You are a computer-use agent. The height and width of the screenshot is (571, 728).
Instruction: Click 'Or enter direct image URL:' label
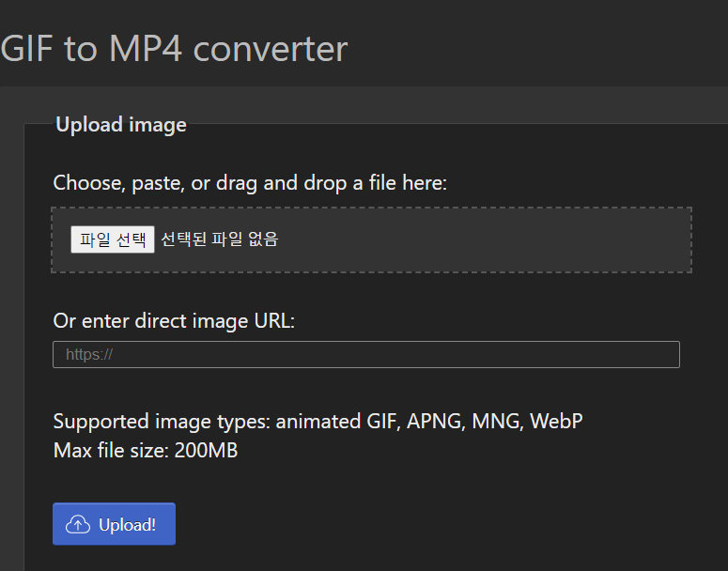[x=174, y=321]
